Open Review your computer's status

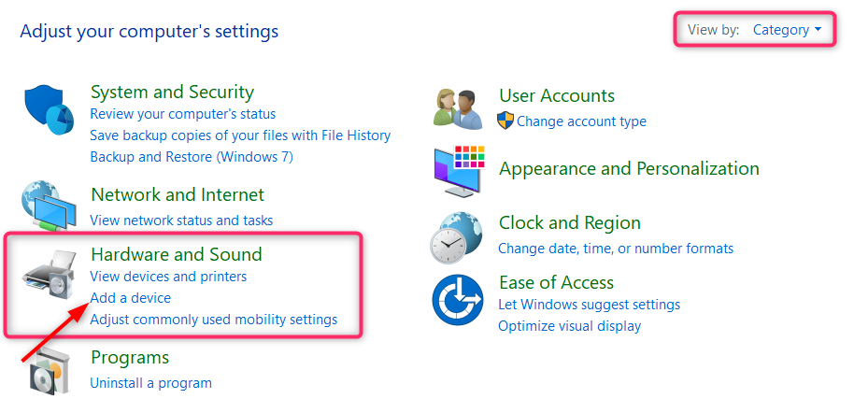point(183,114)
